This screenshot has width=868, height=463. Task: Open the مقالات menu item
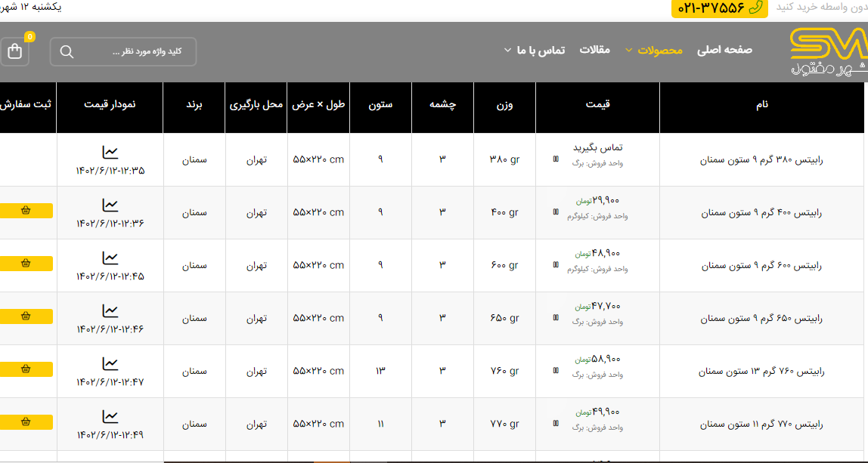pyautogui.click(x=594, y=50)
